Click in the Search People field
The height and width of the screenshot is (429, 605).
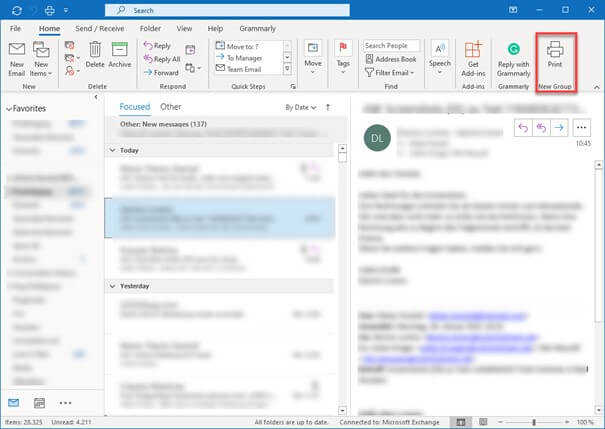pyautogui.click(x=391, y=46)
